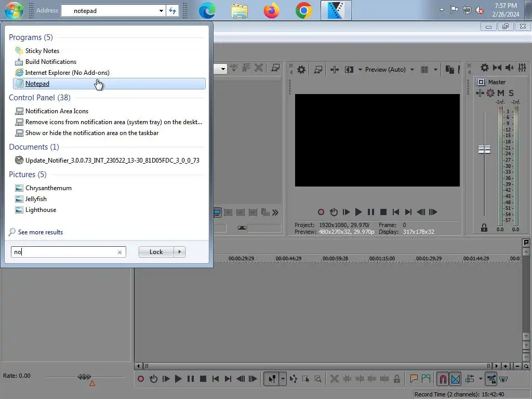
Task: Open split screen view dropdown arrow
Action: tap(360, 70)
